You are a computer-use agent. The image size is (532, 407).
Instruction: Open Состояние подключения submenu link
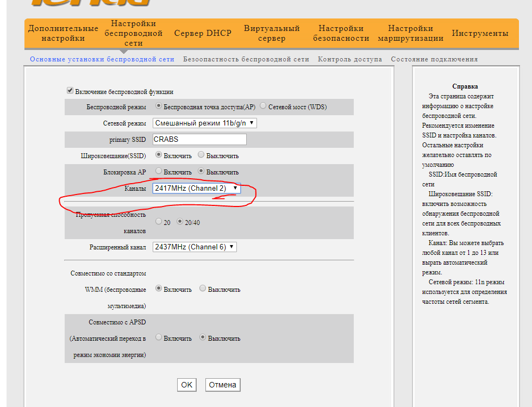coord(434,59)
